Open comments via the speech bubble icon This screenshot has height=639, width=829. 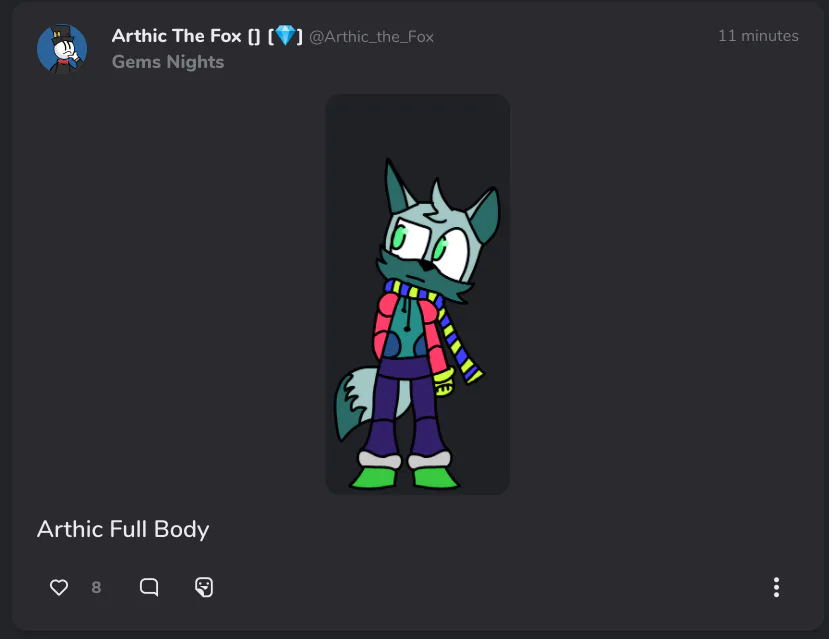pyautogui.click(x=149, y=587)
